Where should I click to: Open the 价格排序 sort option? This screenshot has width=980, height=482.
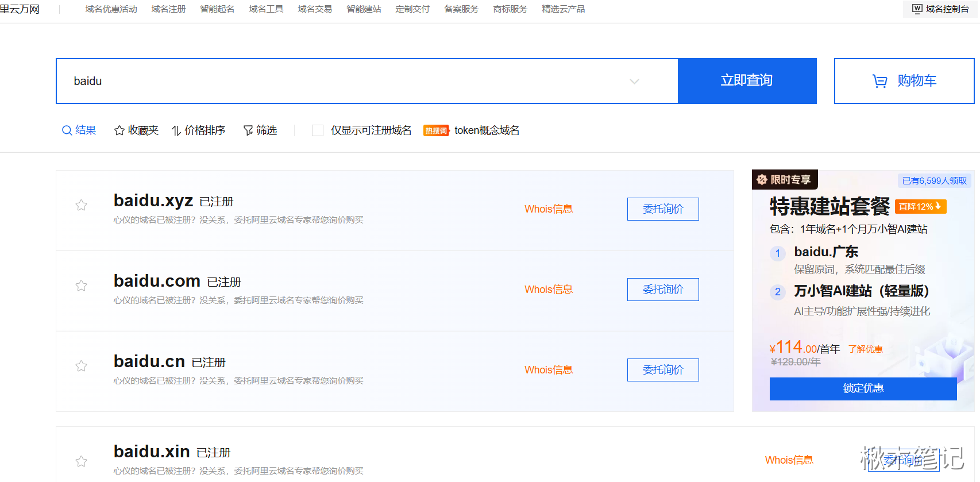pos(198,130)
